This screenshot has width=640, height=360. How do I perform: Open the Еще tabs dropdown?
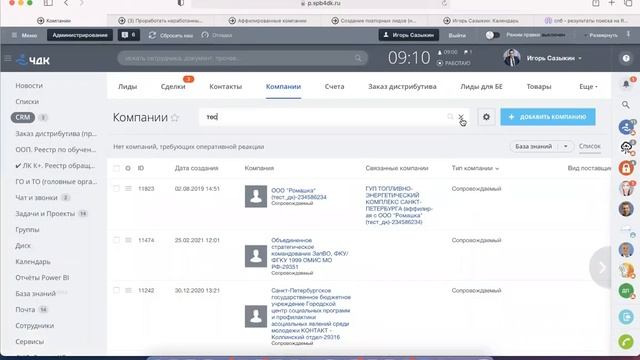pyautogui.click(x=588, y=87)
